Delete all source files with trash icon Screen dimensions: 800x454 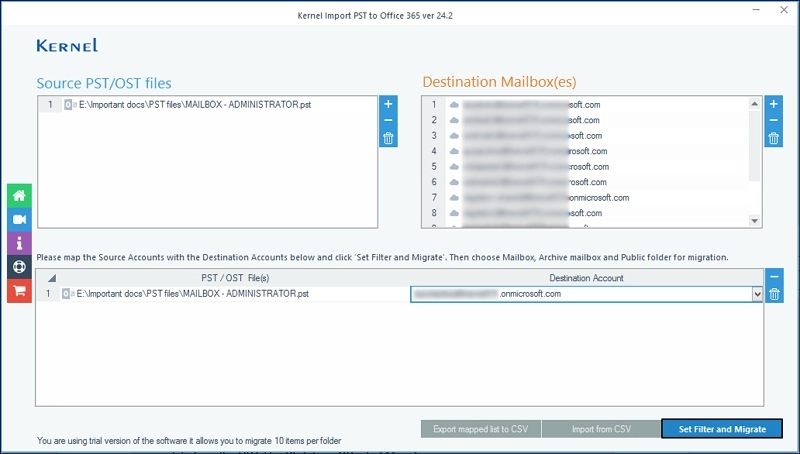[388, 138]
